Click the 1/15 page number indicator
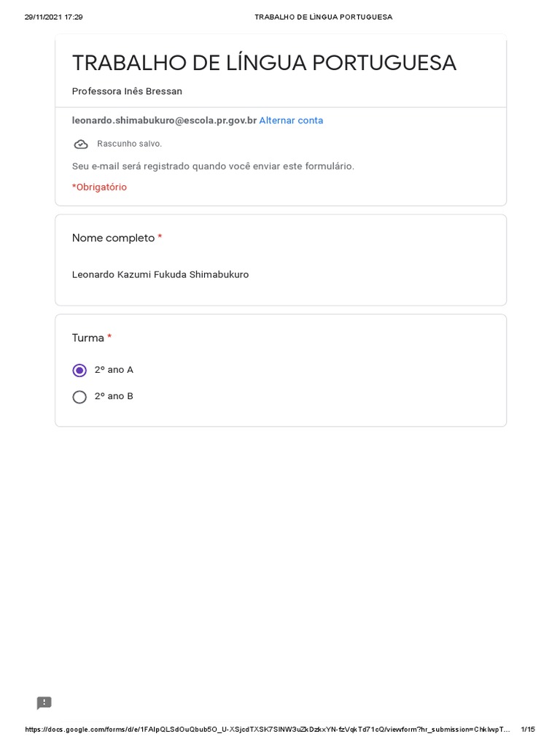This screenshot has height=747, width=560. [x=528, y=729]
